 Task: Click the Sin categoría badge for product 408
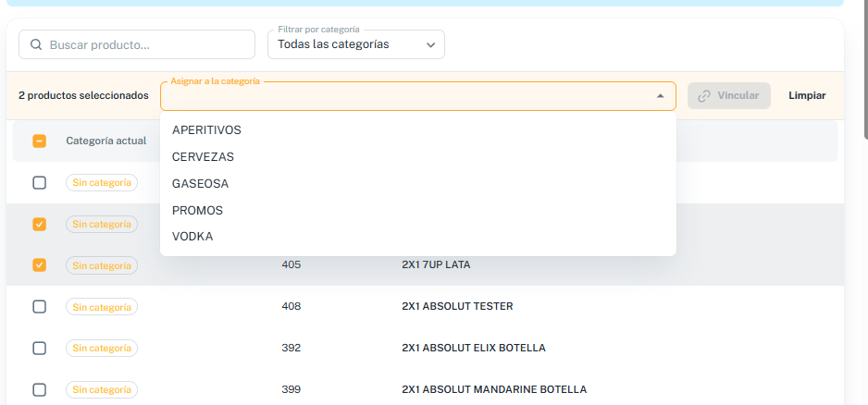102,306
